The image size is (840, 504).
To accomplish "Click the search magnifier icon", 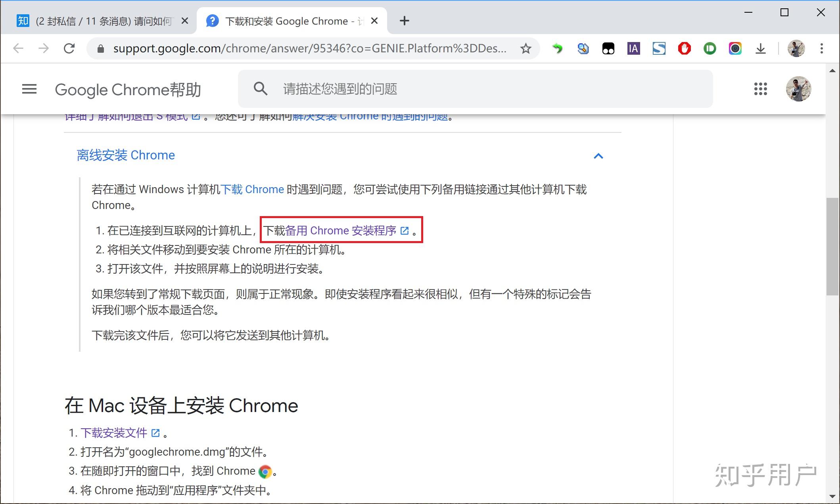I will (261, 88).
